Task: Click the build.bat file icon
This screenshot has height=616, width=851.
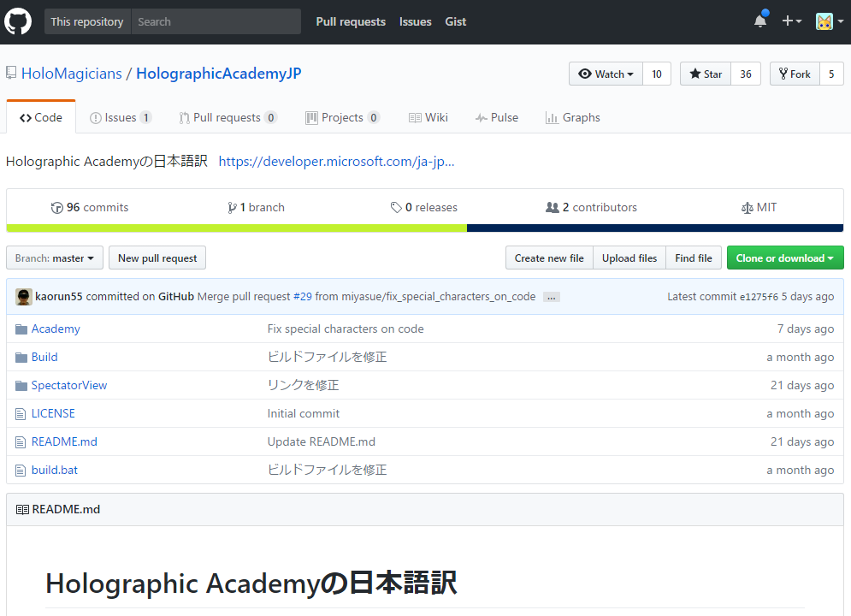Action: 21,470
